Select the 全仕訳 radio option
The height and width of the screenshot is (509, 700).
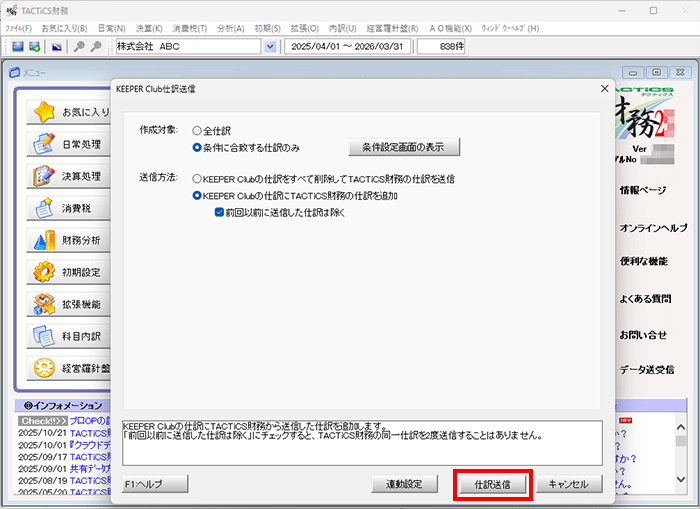(x=197, y=130)
